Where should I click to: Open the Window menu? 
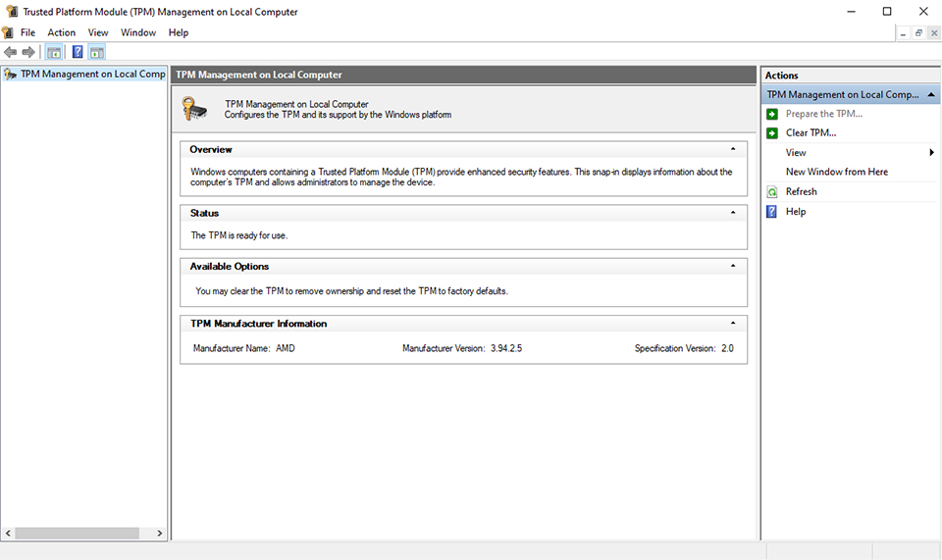coord(138,32)
